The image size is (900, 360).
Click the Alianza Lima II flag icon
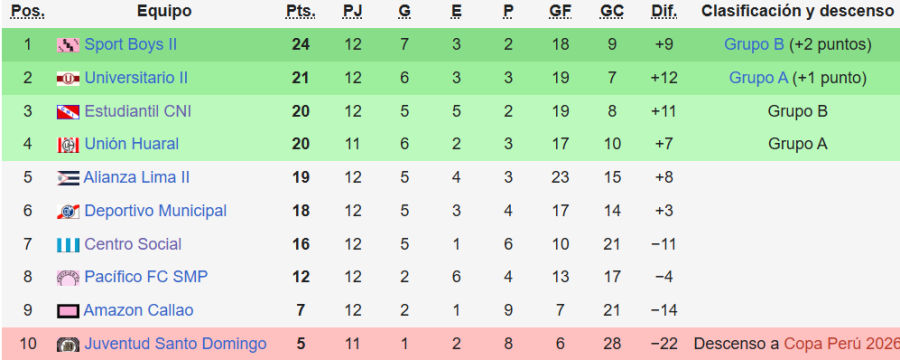click(68, 178)
